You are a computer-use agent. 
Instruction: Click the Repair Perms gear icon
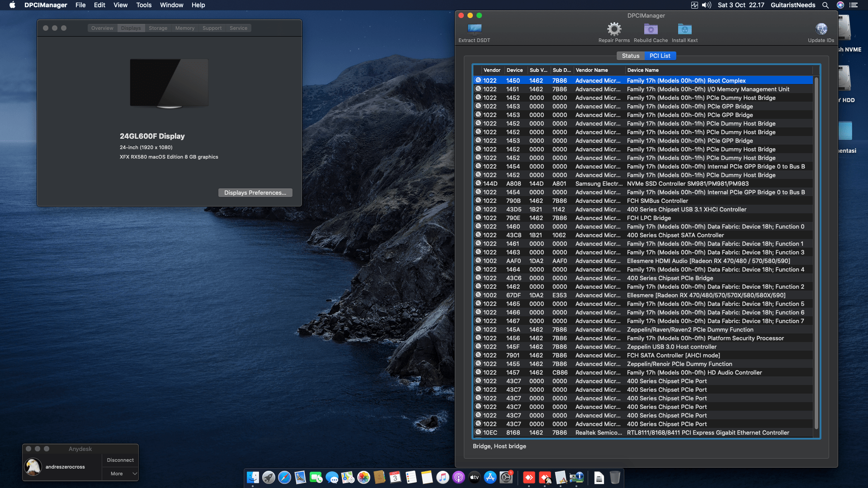[x=614, y=29]
